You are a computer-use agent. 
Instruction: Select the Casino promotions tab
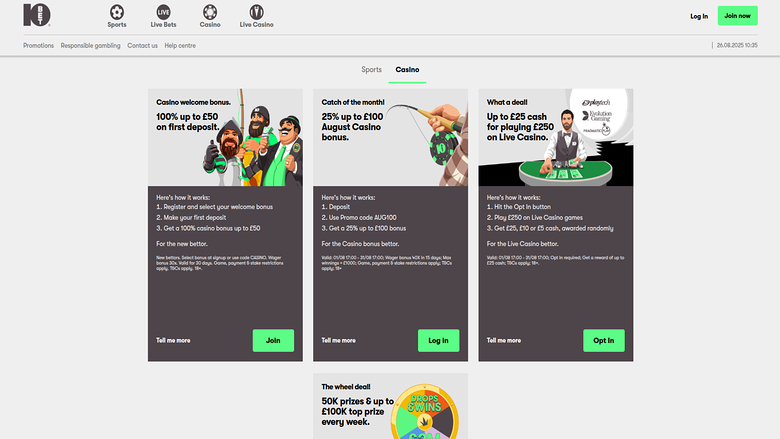coord(407,70)
